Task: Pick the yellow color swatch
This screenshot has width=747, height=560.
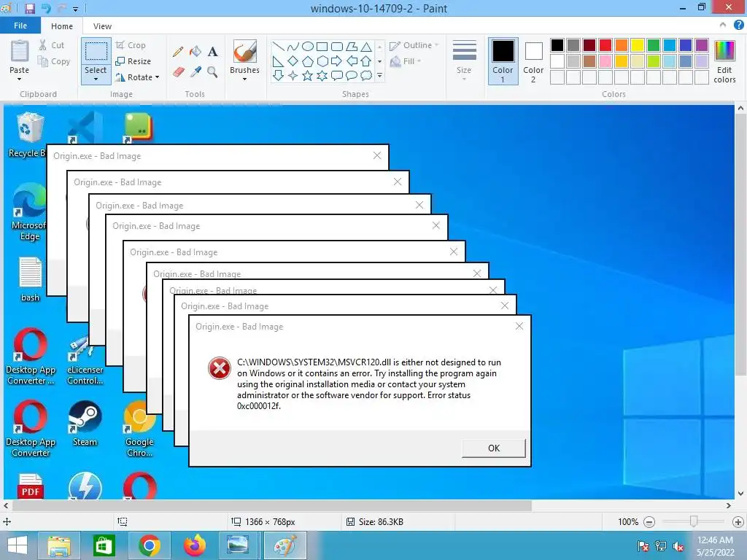Action: tap(638, 45)
